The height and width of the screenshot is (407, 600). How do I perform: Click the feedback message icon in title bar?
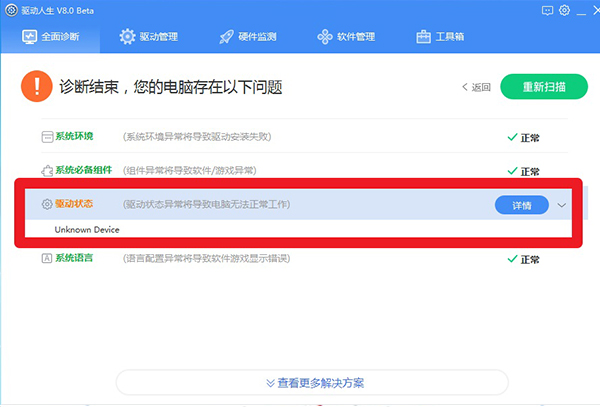point(548,10)
